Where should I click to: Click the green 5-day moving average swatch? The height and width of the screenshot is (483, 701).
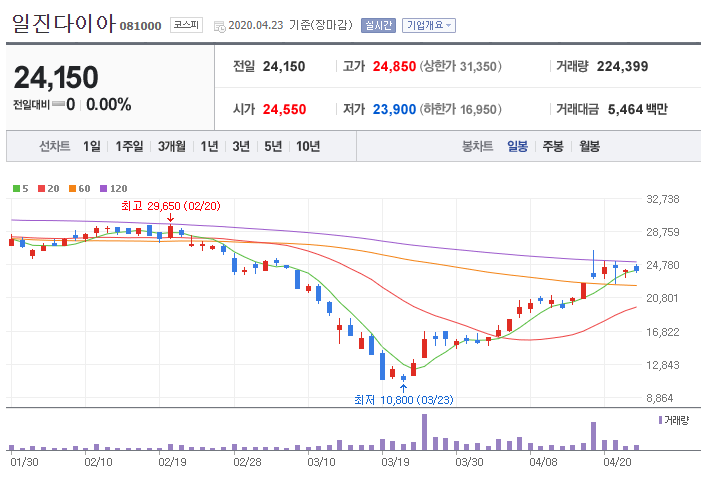coord(16,189)
